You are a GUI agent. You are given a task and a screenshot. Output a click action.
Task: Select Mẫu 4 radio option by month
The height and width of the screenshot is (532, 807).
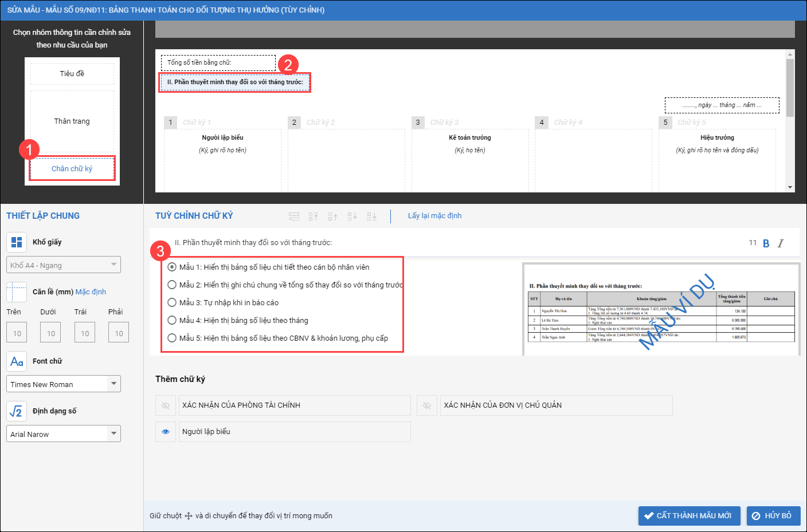[x=172, y=320]
